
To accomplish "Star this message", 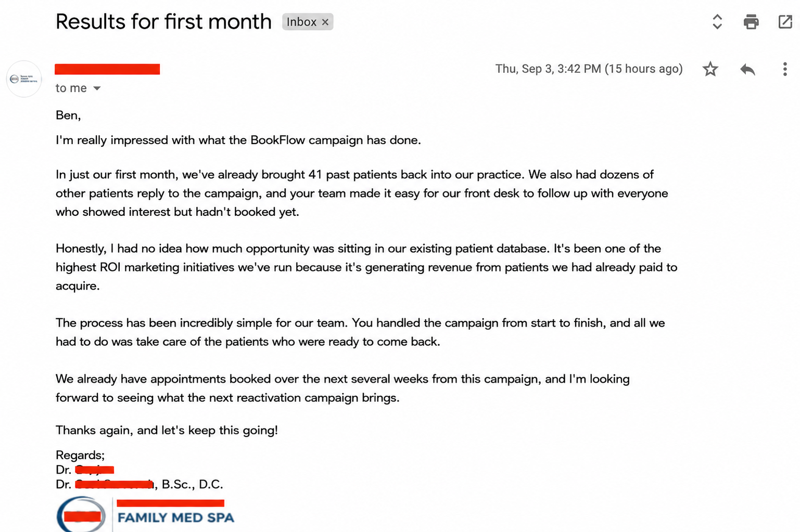I will 710,69.
